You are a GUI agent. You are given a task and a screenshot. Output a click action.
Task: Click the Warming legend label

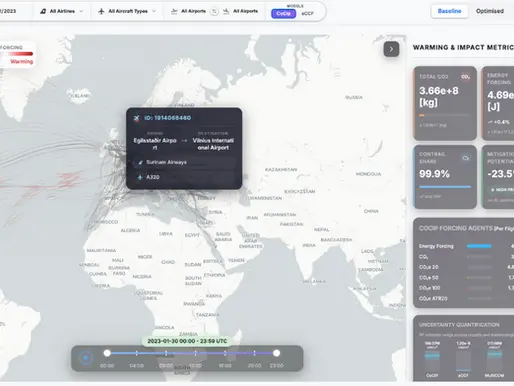(21, 61)
